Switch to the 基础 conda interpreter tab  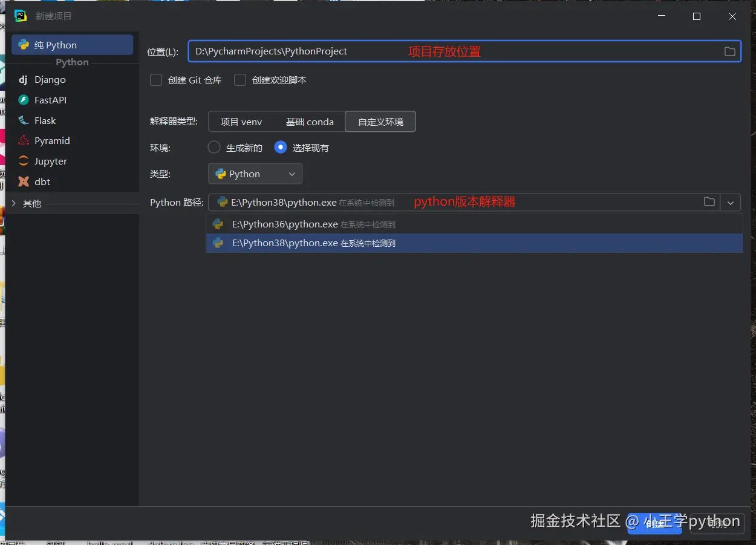[310, 122]
